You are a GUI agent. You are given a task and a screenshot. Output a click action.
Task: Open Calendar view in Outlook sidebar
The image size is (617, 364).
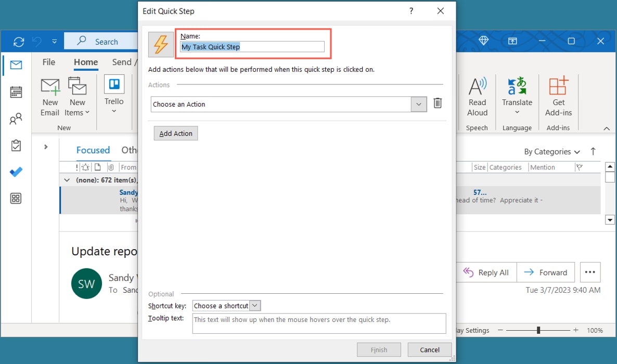[x=16, y=92]
